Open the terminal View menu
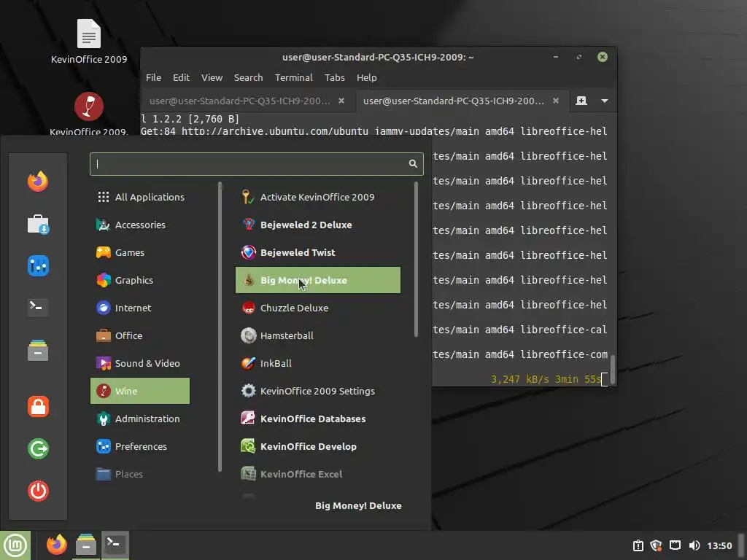Screen dimensions: 747x560 (x=212, y=77)
